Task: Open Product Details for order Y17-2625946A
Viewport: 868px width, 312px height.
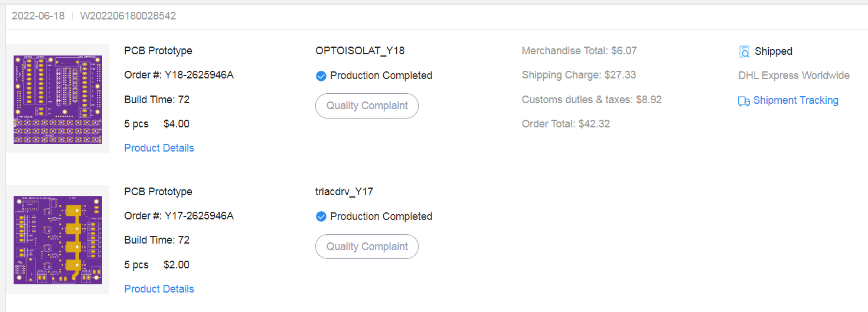Action: tap(159, 289)
